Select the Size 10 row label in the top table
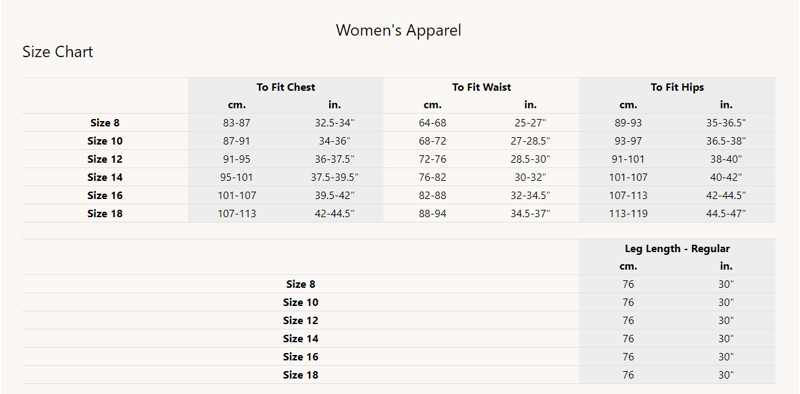 tap(105, 141)
